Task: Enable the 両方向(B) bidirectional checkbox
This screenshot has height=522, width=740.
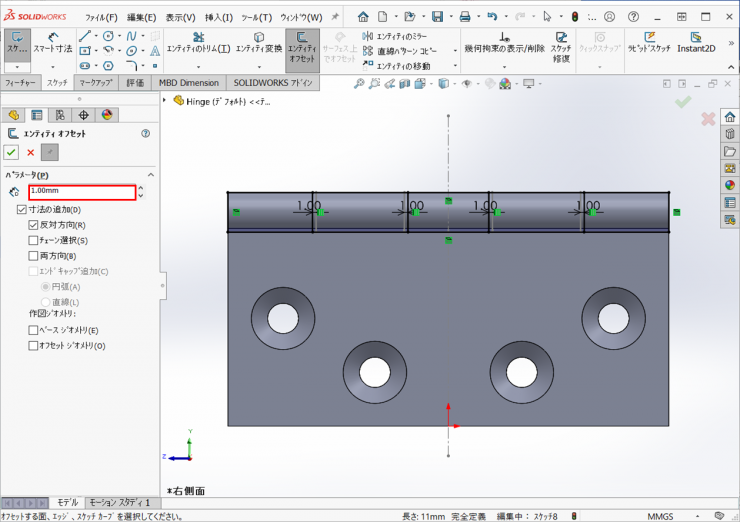Action: pos(34,256)
